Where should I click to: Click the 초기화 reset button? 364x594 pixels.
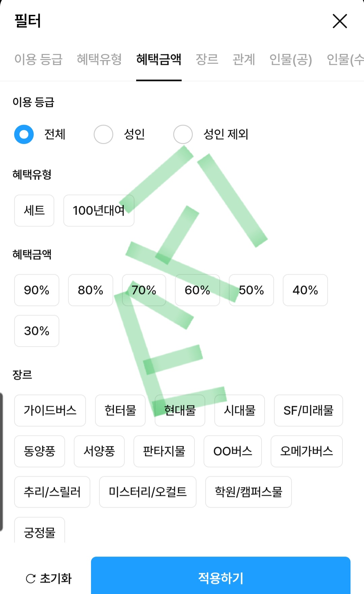pos(49,578)
